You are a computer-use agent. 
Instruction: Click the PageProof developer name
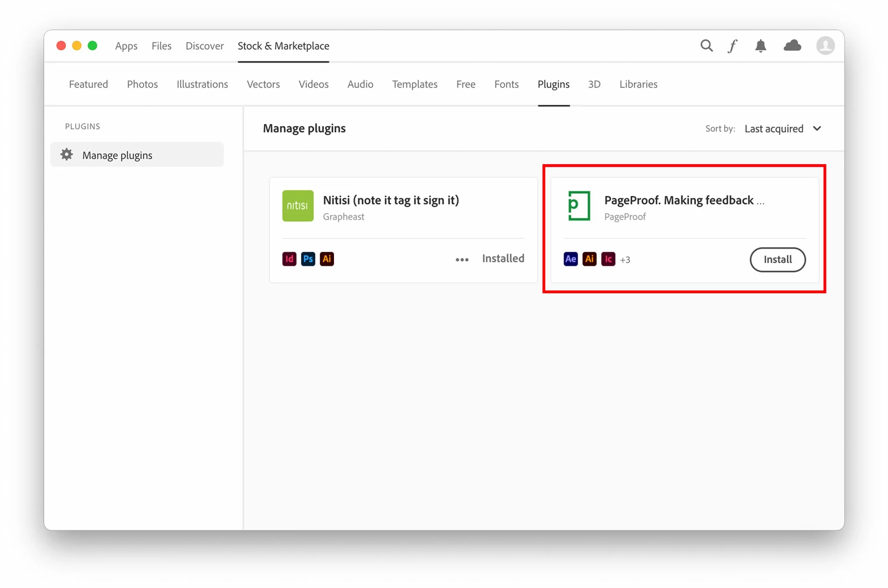point(625,217)
